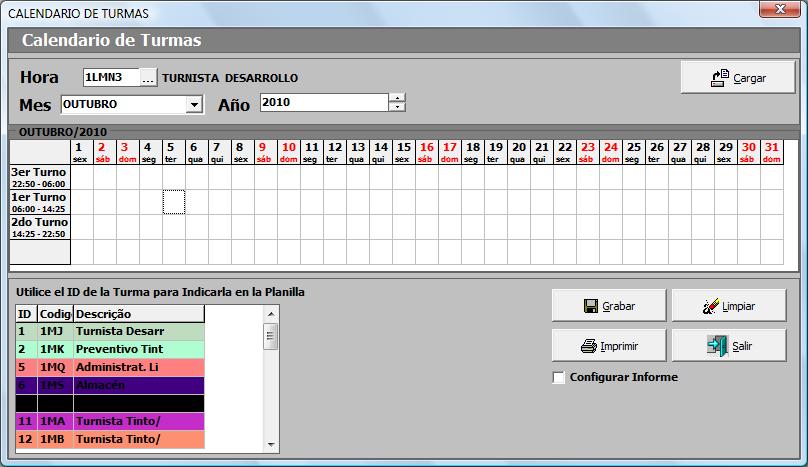Click the 1er Turno cell for day 5
The height and width of the screenshot is (467, 808).
coord(174,202)
